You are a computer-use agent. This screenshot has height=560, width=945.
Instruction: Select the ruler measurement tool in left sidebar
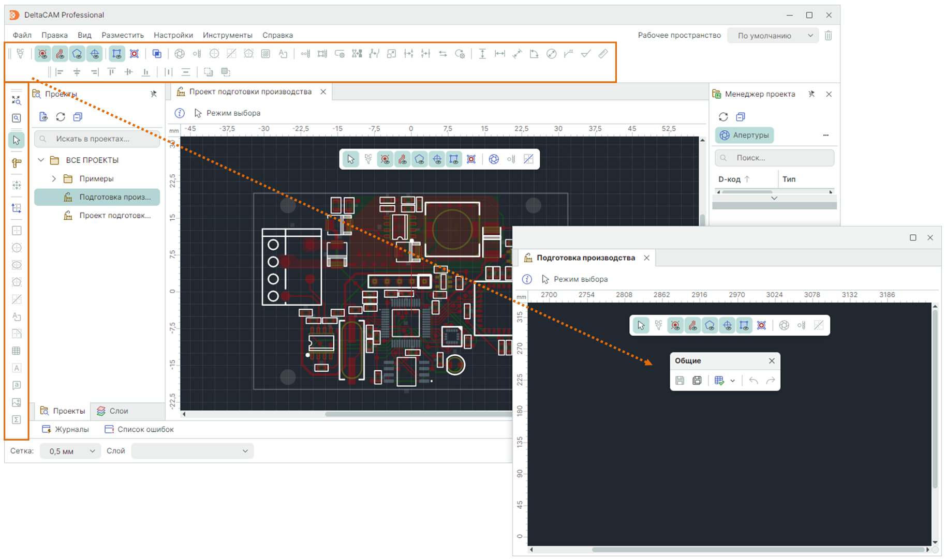tap(17, 163)
